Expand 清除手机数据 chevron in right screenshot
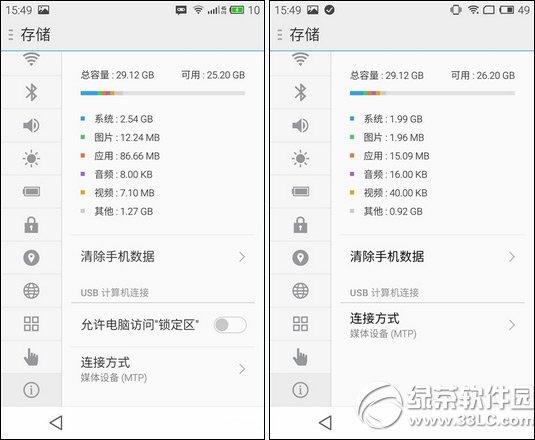Image resolution: width=535 pixels, height=440 pixels. pyautogui.click(x=511, y=257)
